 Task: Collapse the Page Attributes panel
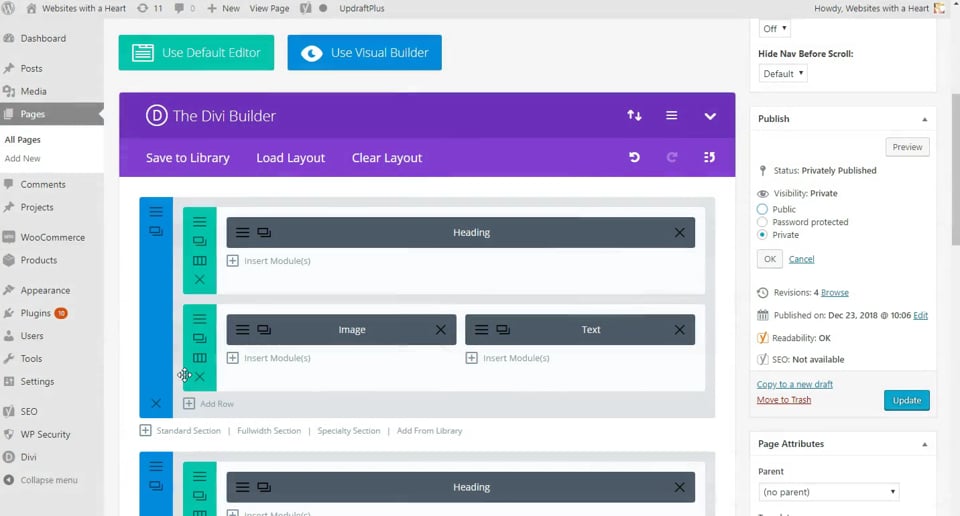click(x=924, y=444)
